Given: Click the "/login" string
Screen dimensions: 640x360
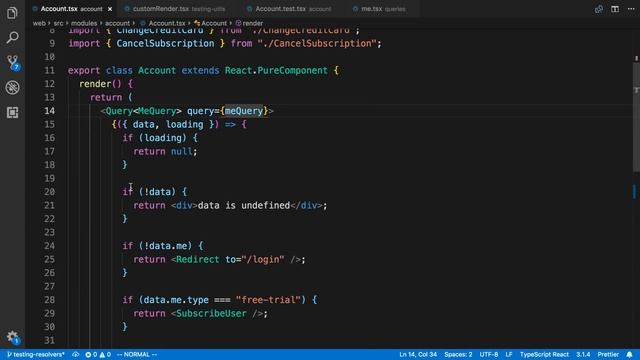Looking at the screenshot, I should 263,260.
